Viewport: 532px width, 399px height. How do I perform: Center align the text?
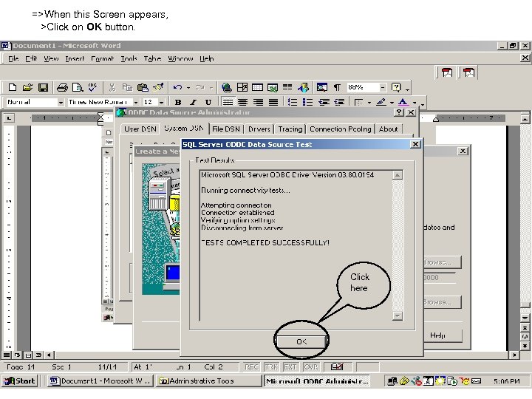[242, 102]
